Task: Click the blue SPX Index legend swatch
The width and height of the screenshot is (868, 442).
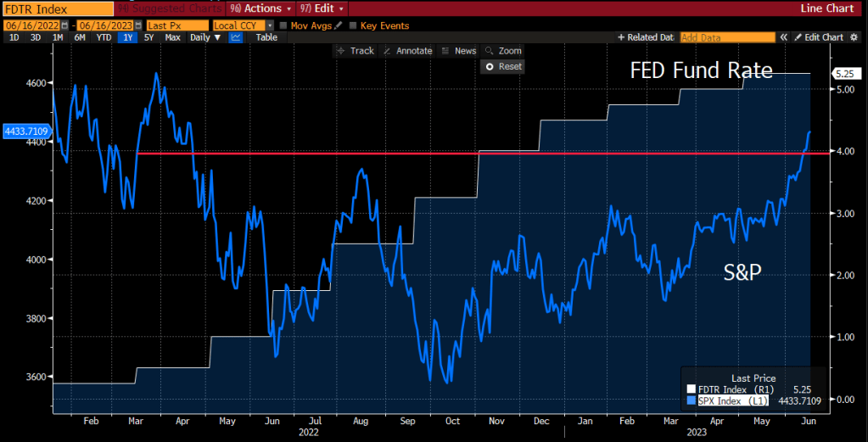Action: pos(690,399)
